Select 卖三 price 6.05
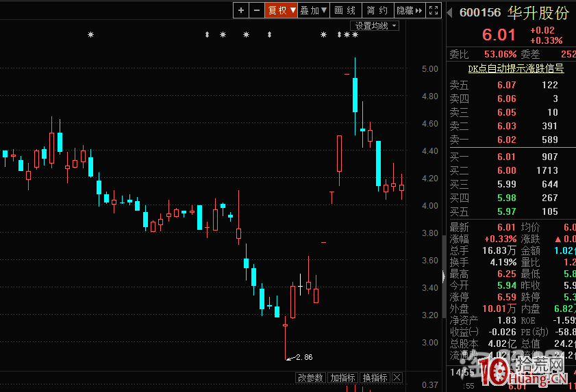This screenshot has height=392, width=576. point(507,112)
